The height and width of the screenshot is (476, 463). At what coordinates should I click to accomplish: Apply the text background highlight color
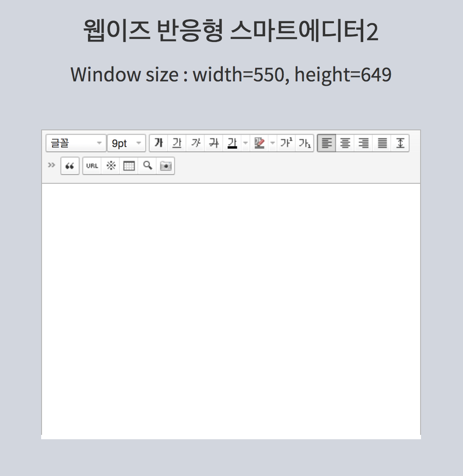(260, 143)
